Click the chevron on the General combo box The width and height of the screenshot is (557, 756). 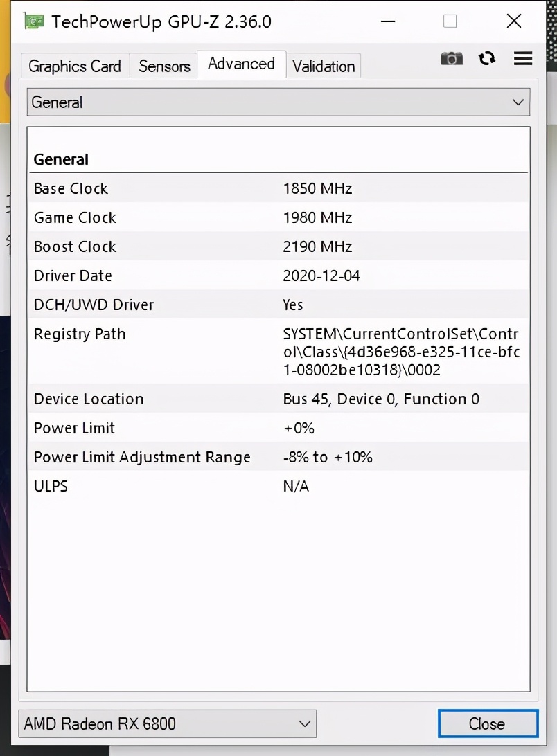518,102
